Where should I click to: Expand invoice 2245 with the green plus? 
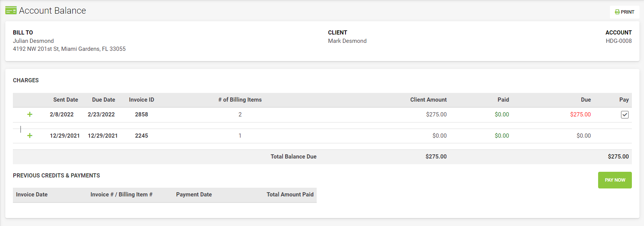(x=30, y=136)
